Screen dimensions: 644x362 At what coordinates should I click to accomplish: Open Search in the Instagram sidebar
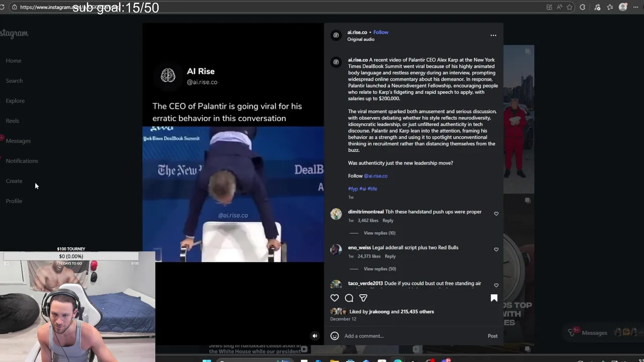14,80
